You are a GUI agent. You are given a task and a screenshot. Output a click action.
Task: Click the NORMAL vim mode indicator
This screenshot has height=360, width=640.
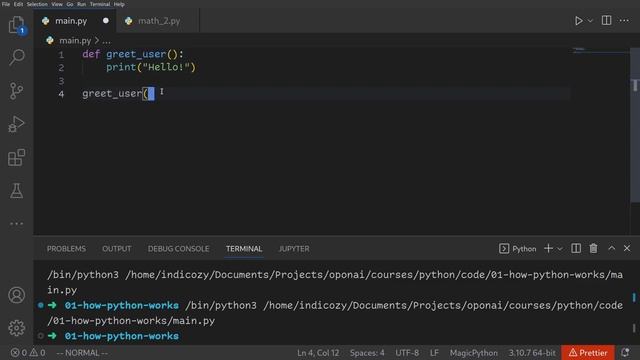coord(82,353)
